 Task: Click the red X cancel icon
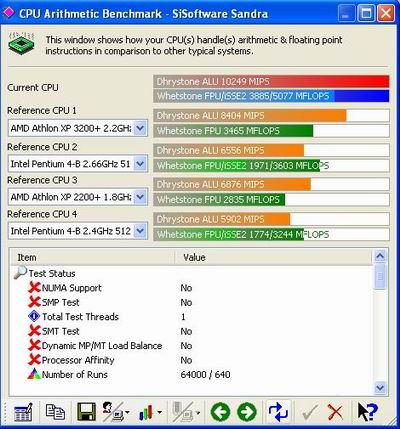point(335,412)
